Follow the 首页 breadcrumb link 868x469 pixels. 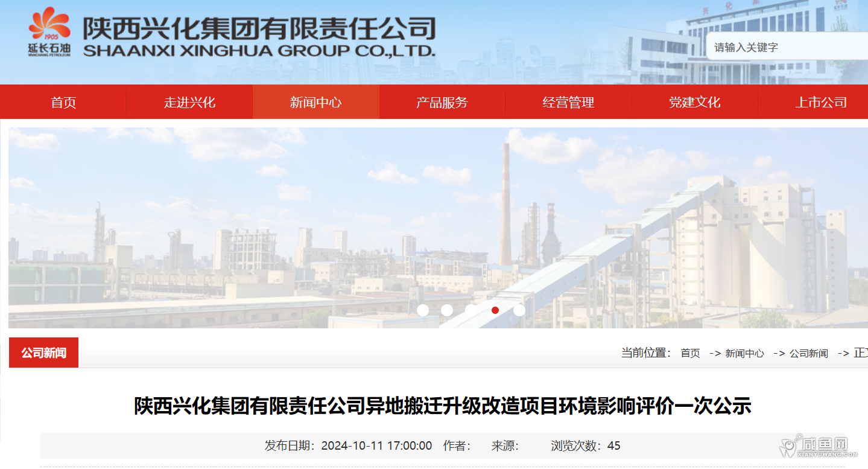tap(690, 354)
